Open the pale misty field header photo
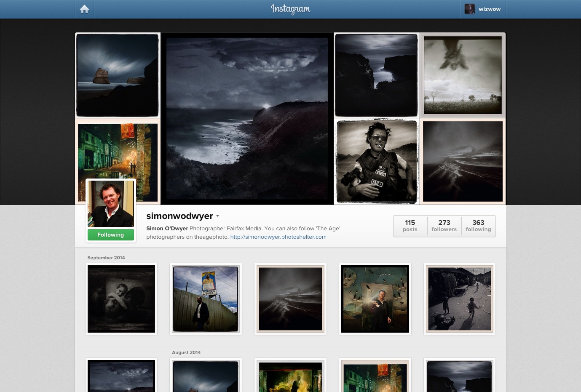This screenshot has height=392, width=581. (x=463, y=75)
